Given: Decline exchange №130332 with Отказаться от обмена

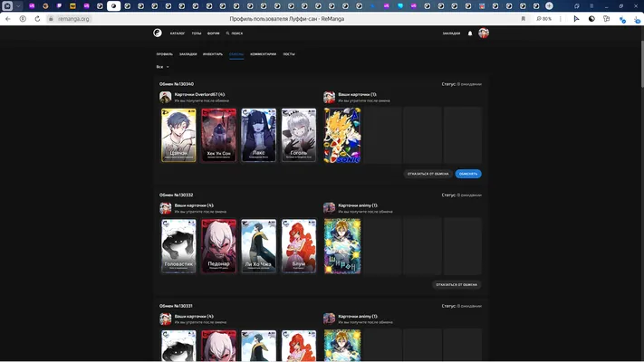Looking at the screenshot, I should (457, 285).
